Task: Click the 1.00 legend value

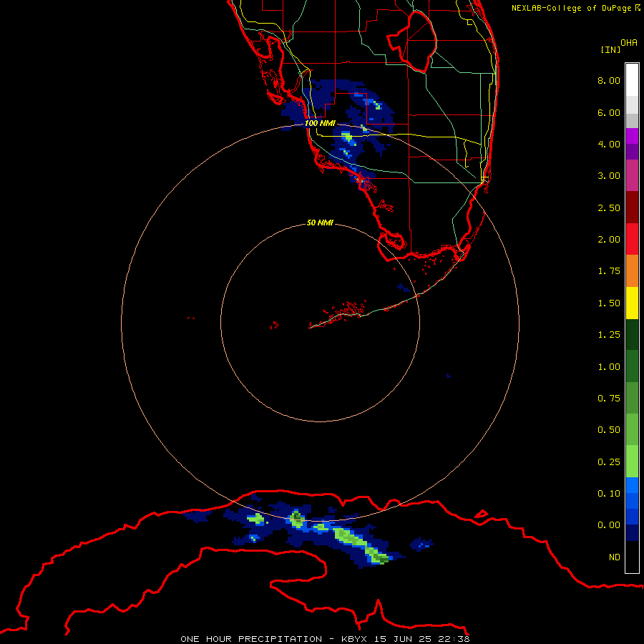Action: (609, 367)
